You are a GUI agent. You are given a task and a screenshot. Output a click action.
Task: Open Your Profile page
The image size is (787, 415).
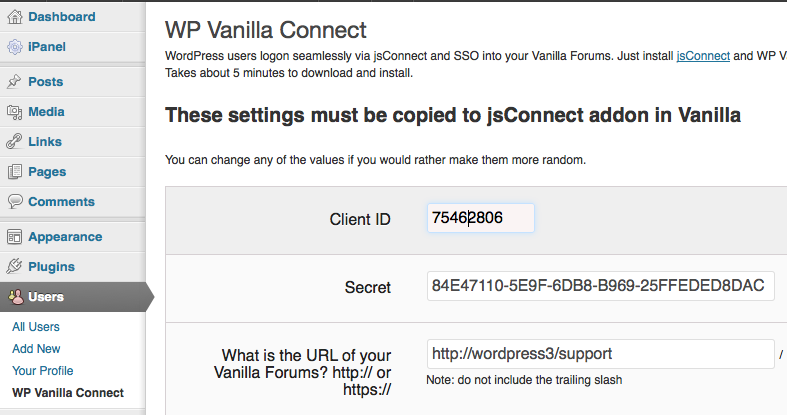coord(42,371)
